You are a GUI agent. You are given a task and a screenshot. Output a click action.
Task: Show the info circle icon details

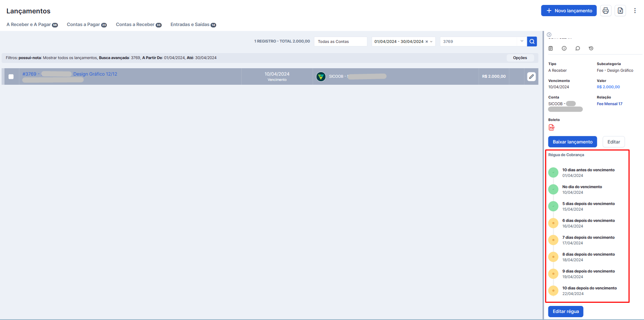coord(564,48)
